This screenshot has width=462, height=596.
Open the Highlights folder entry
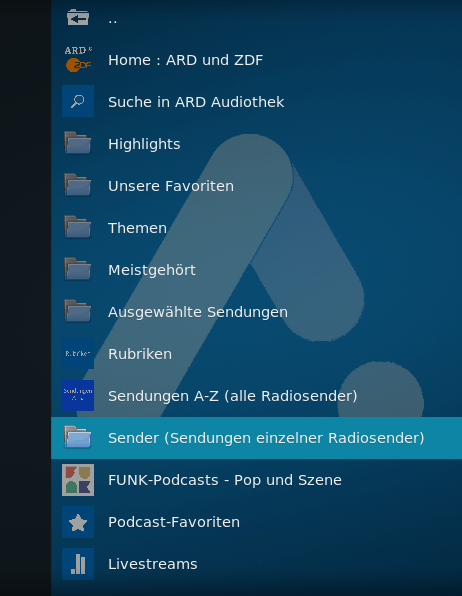point(256,144)
